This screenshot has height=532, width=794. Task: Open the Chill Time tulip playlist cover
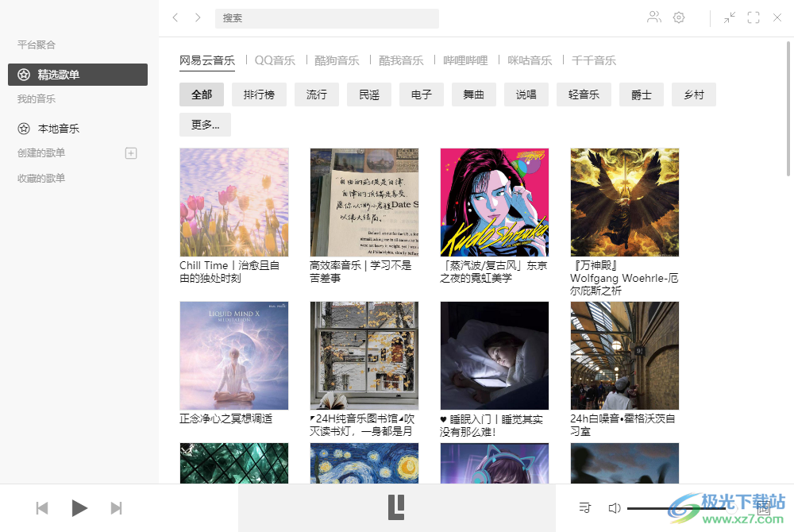234,202
